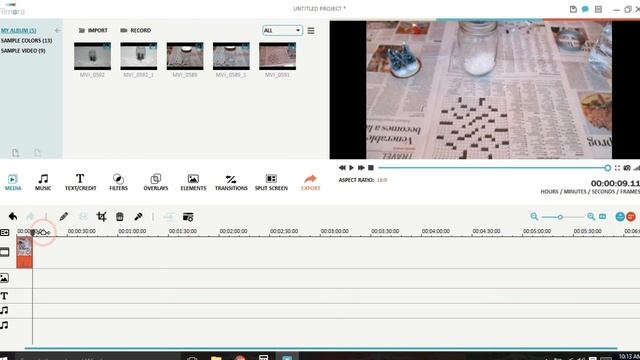Switch to the Music tab
This screenshot has width=640, height=360.
click(43, 182)
